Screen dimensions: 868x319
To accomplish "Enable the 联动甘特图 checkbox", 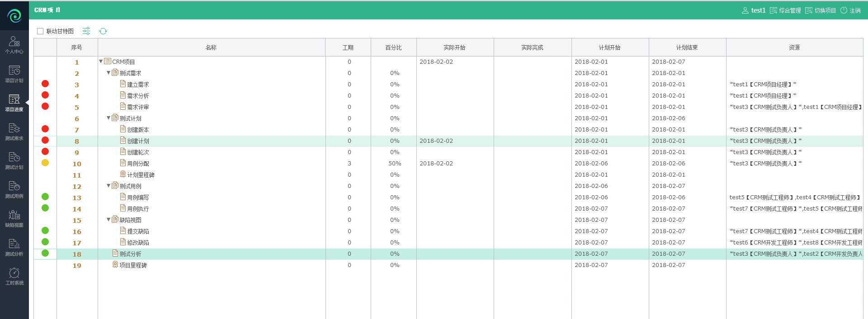I will click(40, 31).
